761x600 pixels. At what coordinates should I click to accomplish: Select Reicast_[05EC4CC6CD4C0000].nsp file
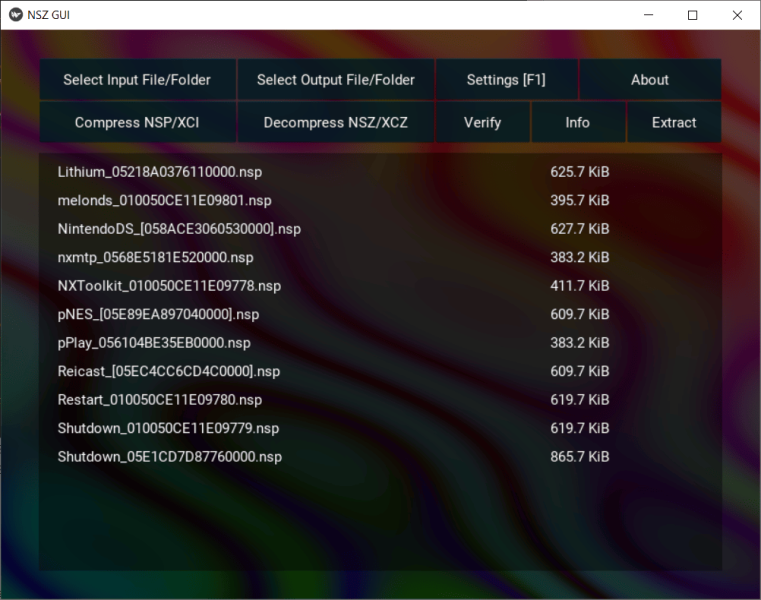pos(168,371)
